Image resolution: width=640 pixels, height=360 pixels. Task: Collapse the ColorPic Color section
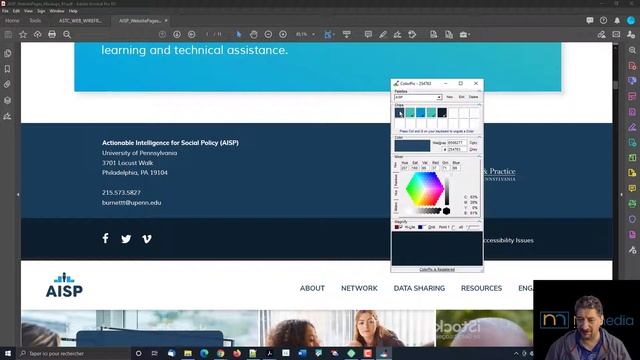click(479, 137)
